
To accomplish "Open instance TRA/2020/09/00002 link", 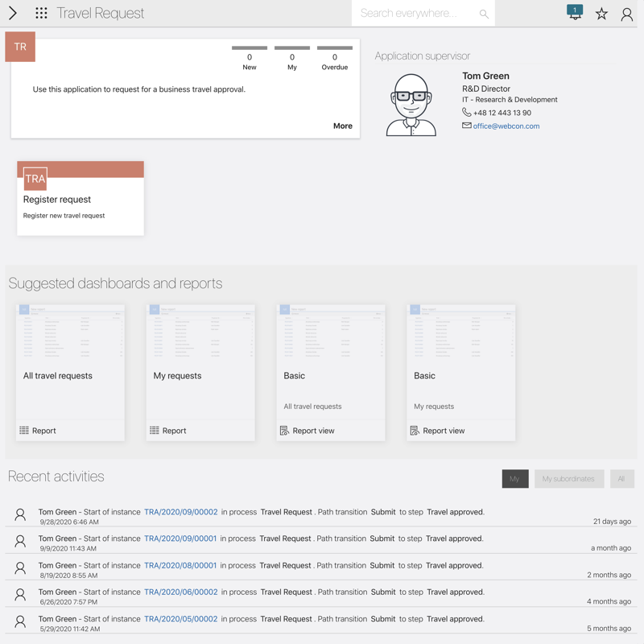I will click(x=180, y=512).
